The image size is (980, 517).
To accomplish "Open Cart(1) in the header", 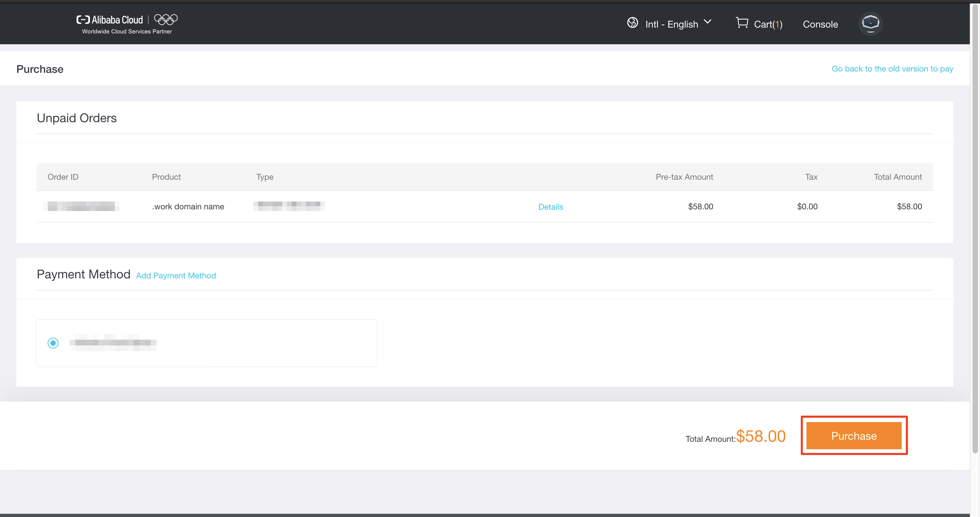I will [768, 25].
